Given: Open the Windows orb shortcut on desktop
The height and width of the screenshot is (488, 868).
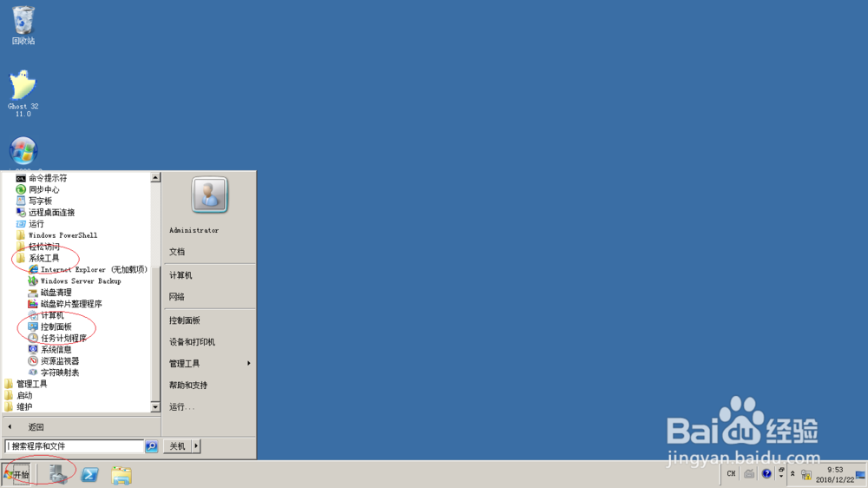Looking at the screenshot, I should 23,151.
